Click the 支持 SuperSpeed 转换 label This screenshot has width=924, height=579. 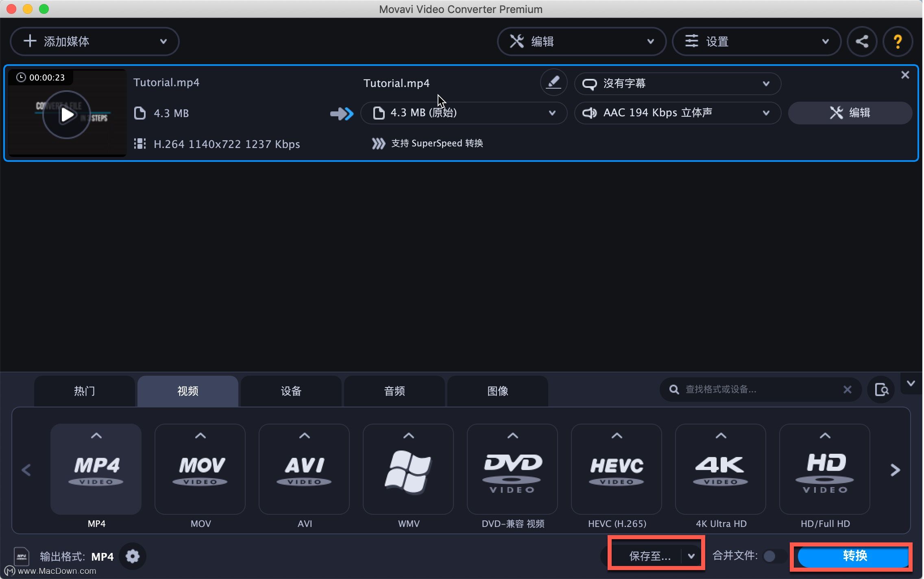point(437,144)
